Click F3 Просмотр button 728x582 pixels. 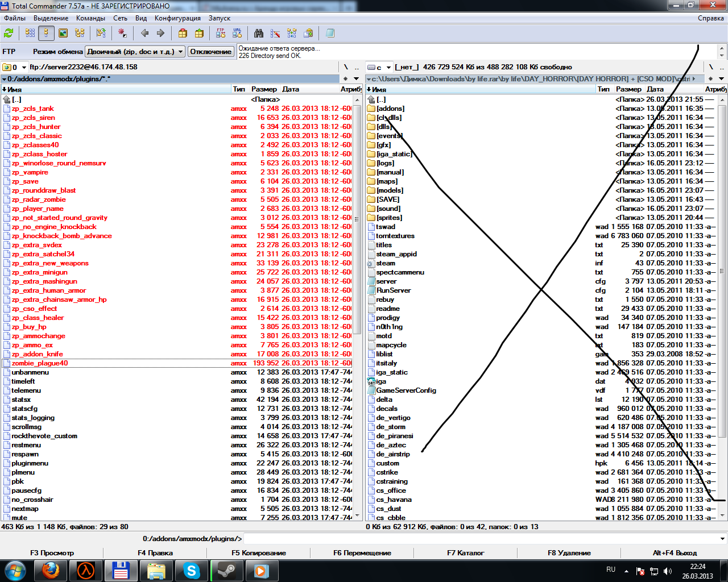[52, 552]
